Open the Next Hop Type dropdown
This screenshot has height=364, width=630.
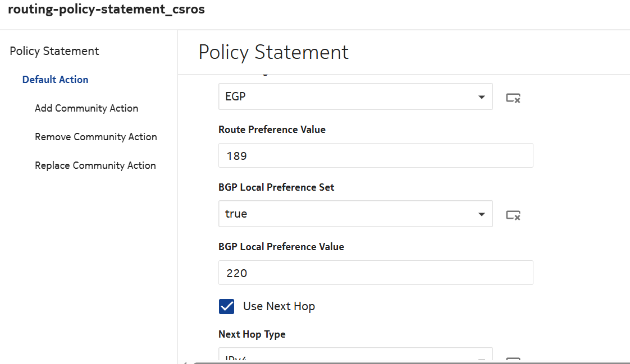click(x=355, y=357)
